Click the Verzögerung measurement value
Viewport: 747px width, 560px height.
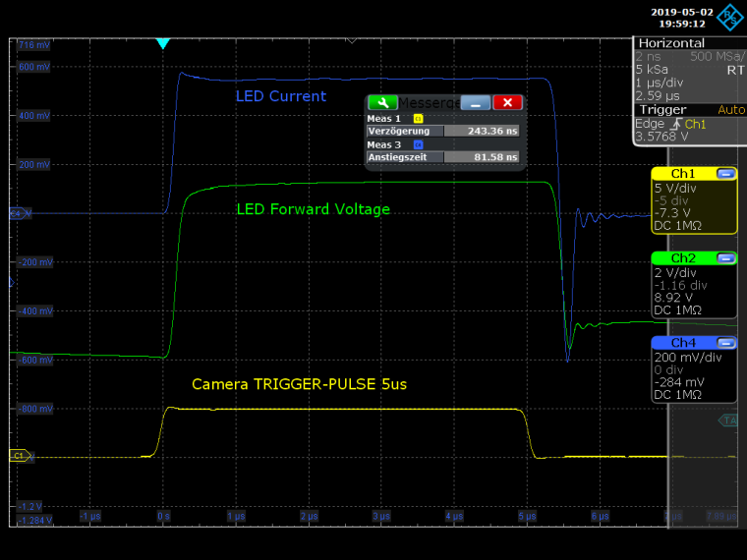point(482,131)
